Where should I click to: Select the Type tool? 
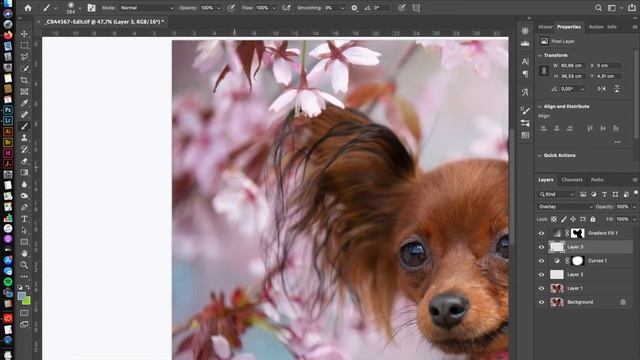click(24, 219)
